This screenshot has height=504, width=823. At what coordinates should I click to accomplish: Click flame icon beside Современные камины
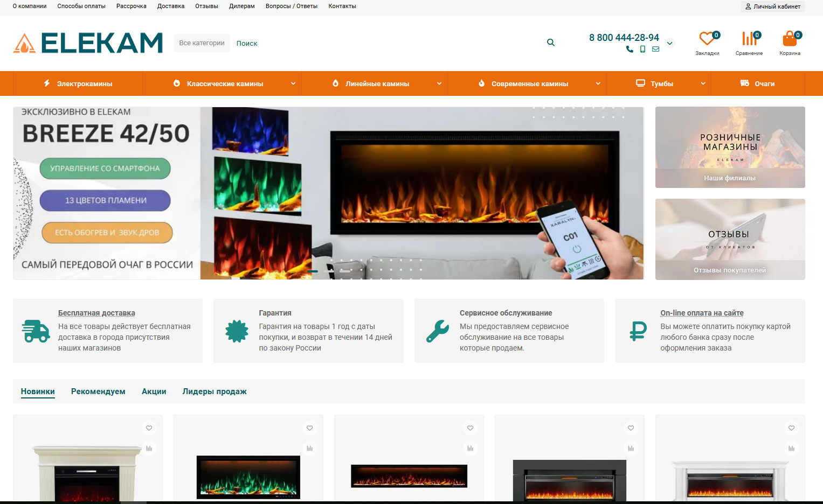(481, 83)
